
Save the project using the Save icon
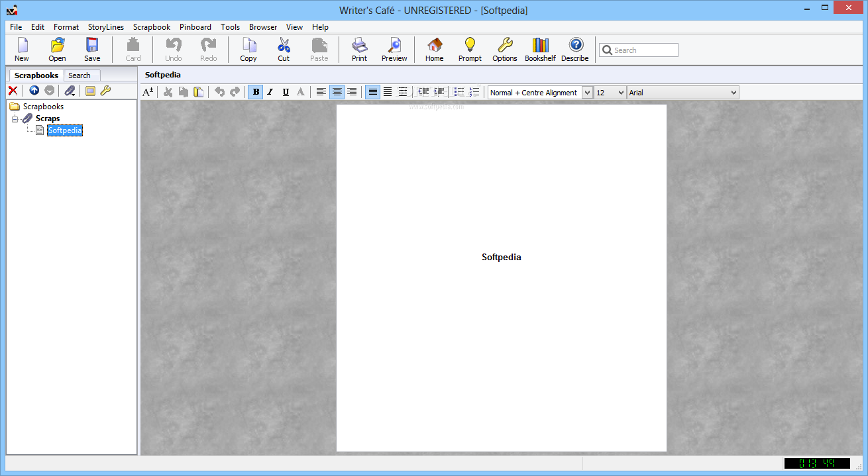(92, 50)
